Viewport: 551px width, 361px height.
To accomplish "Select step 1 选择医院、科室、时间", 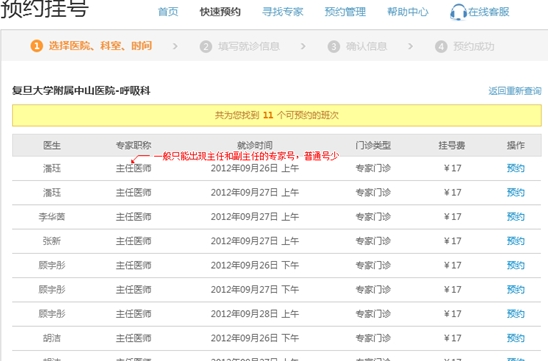I will (x=91, y=46).
